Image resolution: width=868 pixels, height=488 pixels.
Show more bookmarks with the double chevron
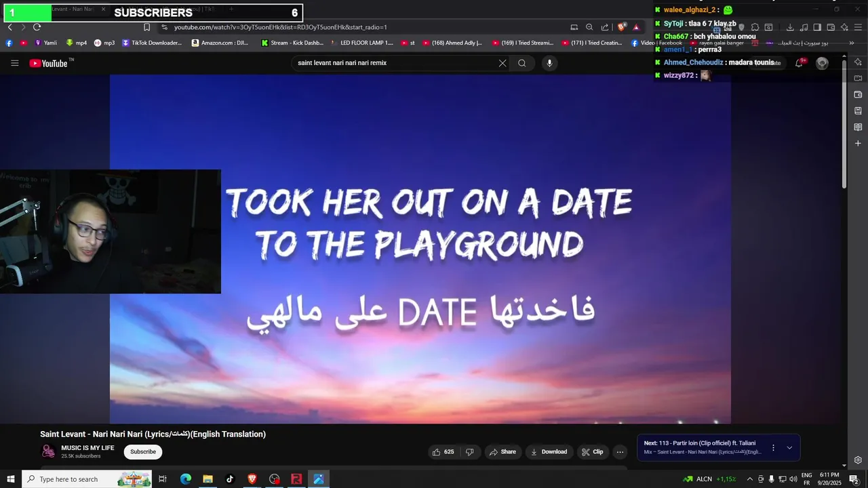(852, 43)
